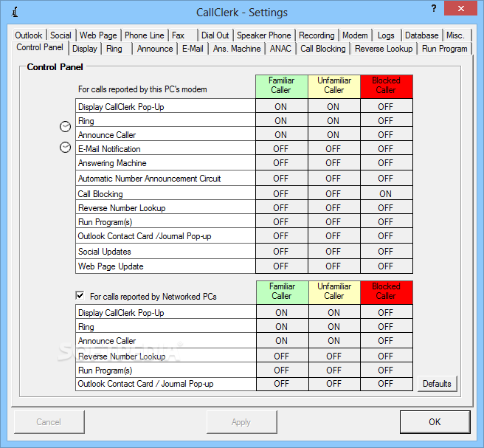Open the Ans. Machine tab
The height and width of the screenshot is (448, 484).
pos(237,49)
